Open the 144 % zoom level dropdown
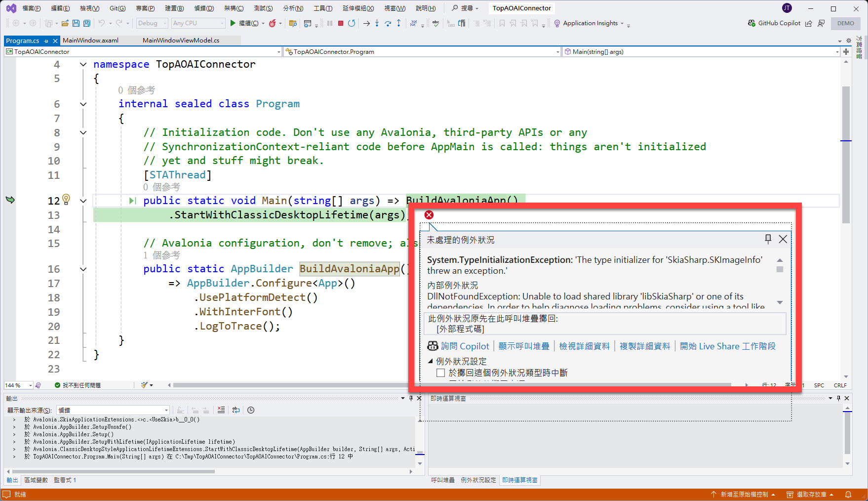The height and width of the screenshot is (501, 868). [19, 385]
